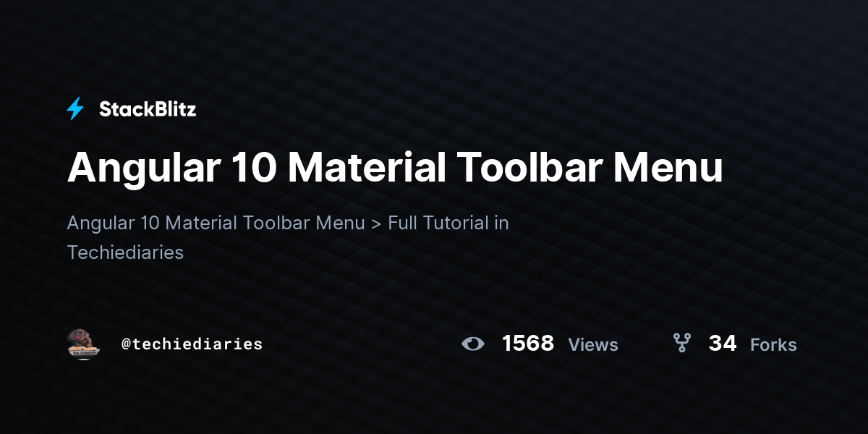Click the StackBlitz lightning bolt logo

[x=75, y=109]
